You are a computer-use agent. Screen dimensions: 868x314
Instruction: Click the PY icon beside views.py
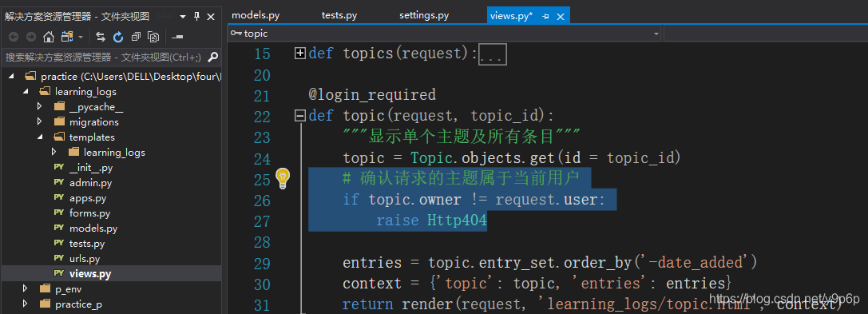[58, 273]
